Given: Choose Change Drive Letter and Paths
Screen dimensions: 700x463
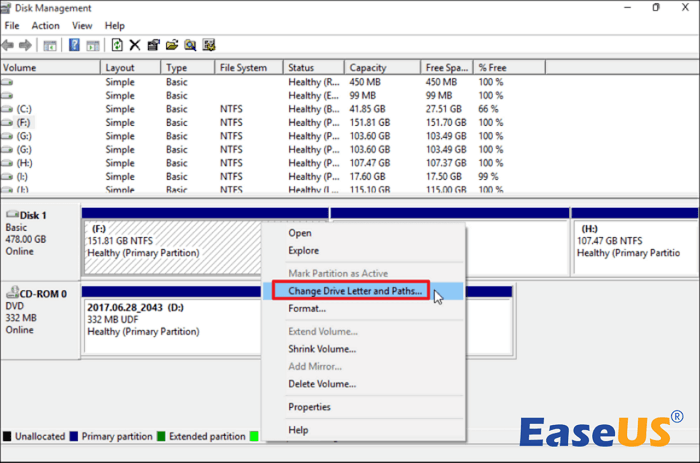Looking at the screenshot, I should pyautogui.click(x=355, y=291).
